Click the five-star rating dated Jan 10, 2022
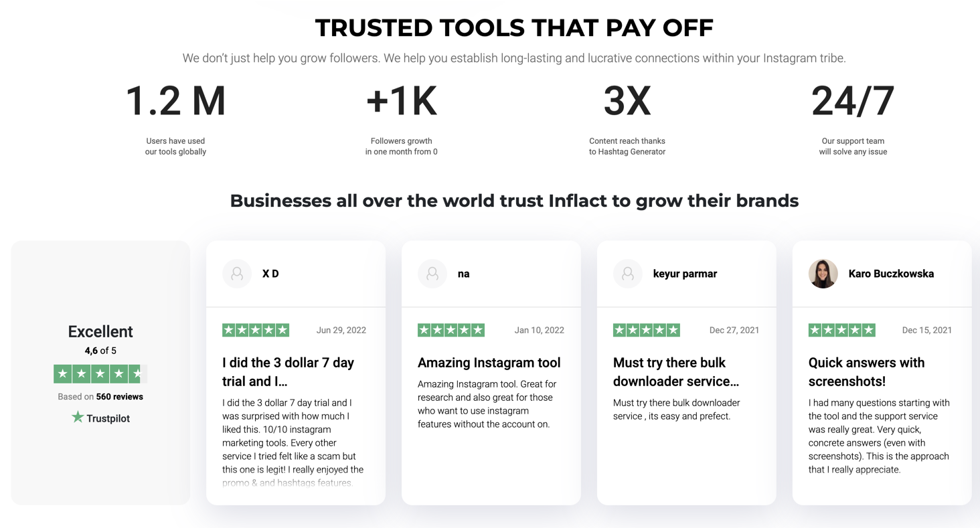 [x=451, y=330]
